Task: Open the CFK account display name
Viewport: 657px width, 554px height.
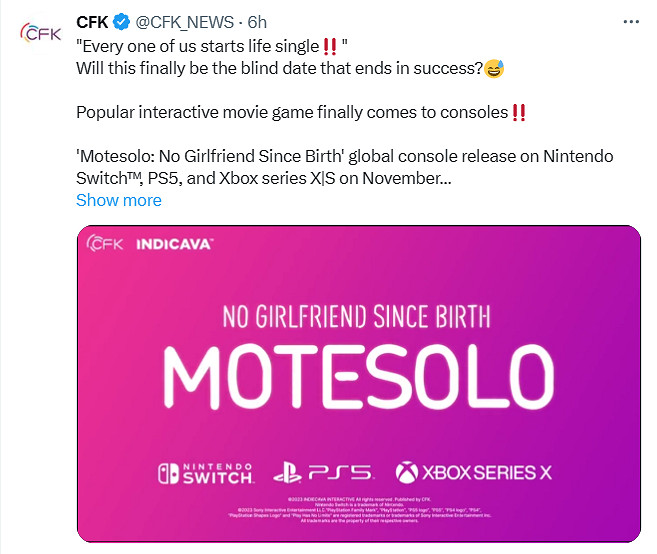Action: point(92,23)
